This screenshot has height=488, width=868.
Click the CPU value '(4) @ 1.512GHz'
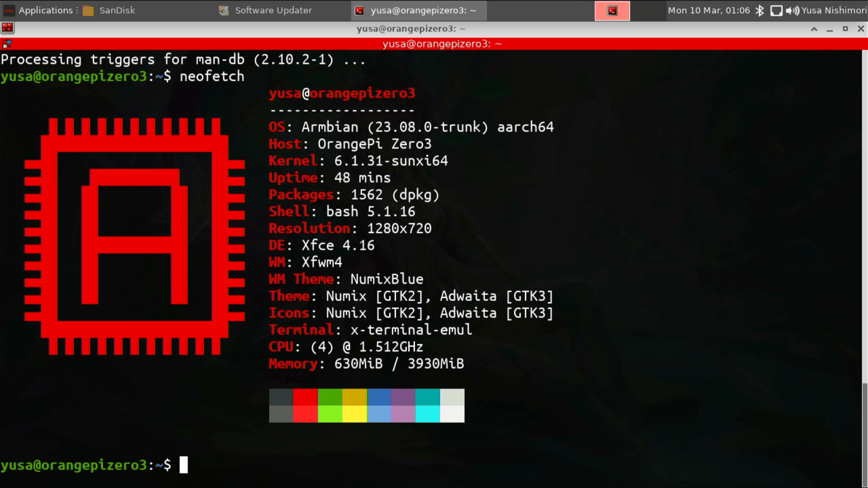tap(367, 346)
